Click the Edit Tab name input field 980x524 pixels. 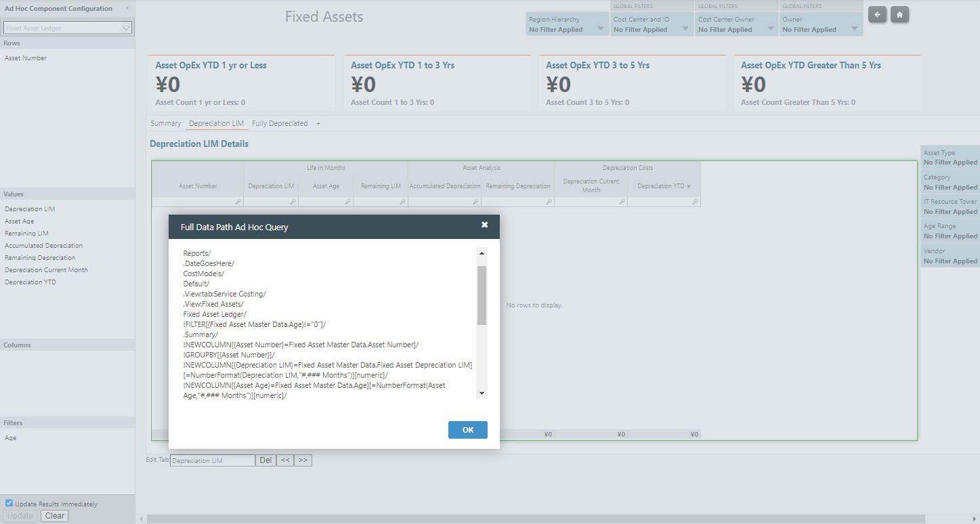pyautogui.click(x=213, y=460)
